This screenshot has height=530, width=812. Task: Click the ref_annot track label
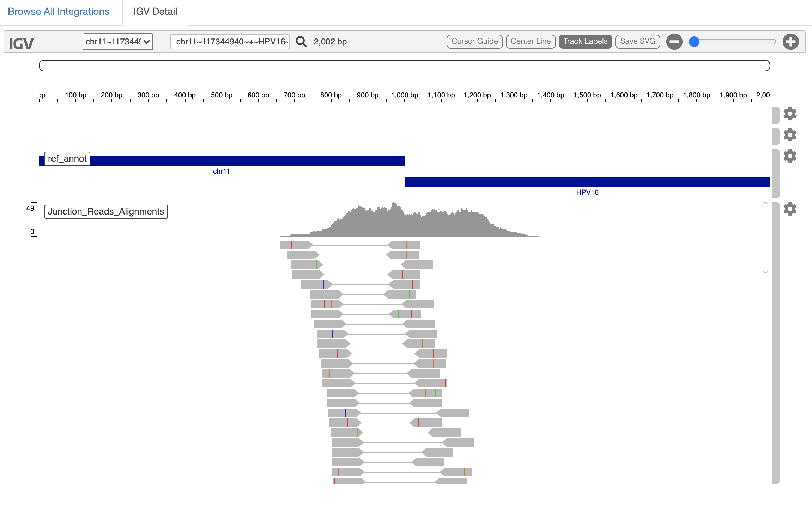67,159
